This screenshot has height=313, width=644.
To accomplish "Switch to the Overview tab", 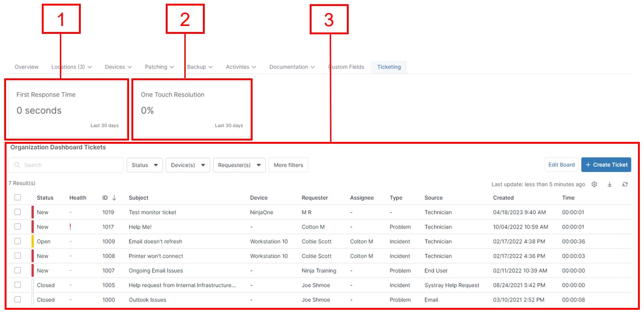I will tap(26, 66).
